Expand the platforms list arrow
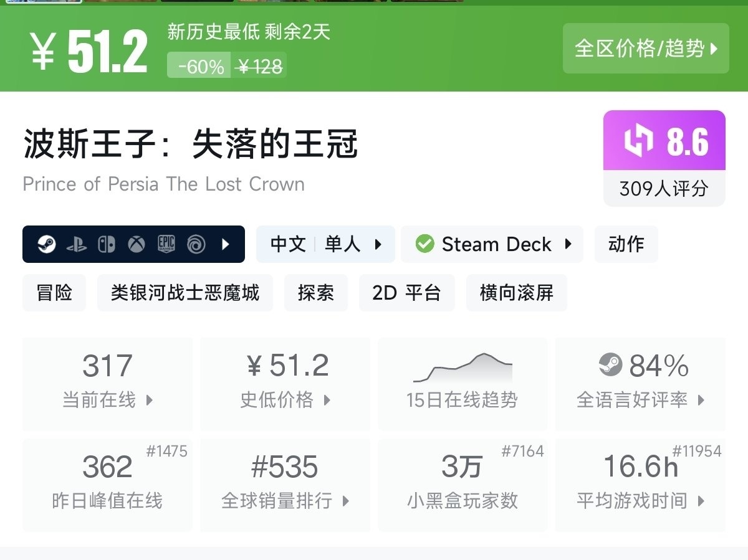Viewport: 748px width, 560px height. coord(226,244)
